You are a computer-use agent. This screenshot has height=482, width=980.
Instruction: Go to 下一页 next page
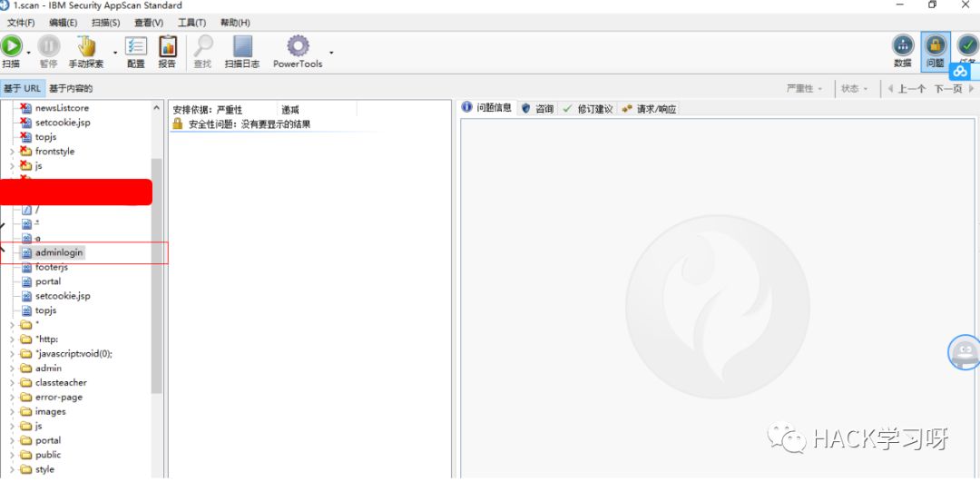coord(954,89)
